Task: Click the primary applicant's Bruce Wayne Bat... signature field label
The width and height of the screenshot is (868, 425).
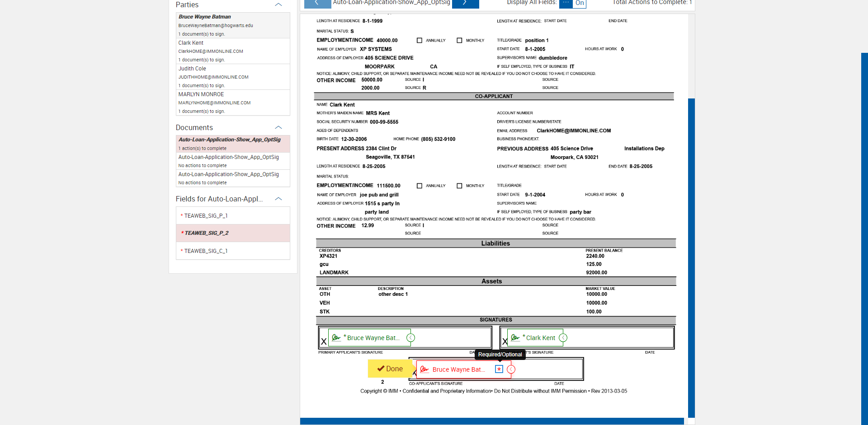Action: point(373,338)
